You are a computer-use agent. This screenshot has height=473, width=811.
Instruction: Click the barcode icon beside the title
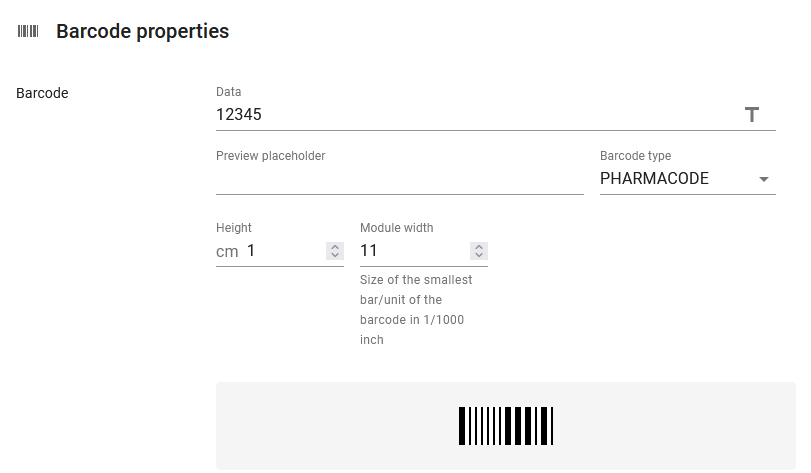pos(28,32)
